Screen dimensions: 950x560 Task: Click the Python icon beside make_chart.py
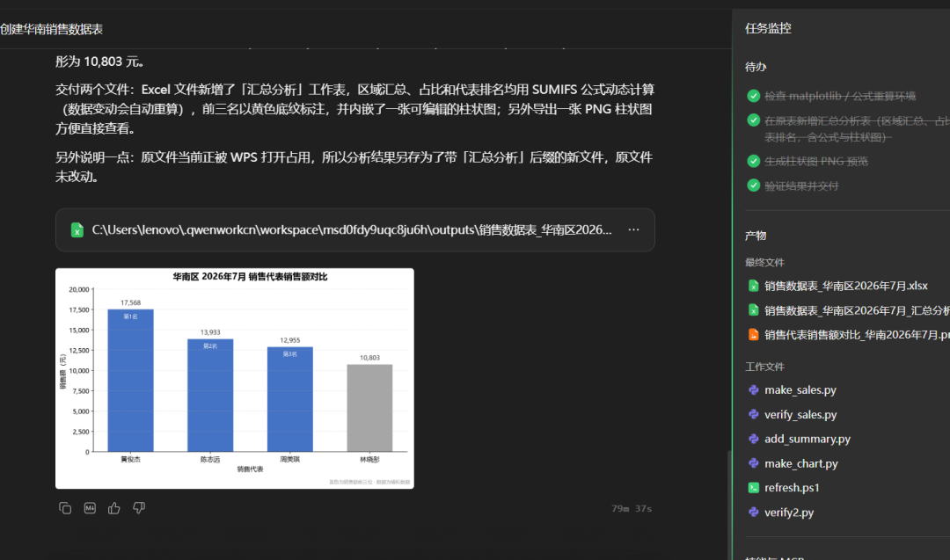(753, 463)
